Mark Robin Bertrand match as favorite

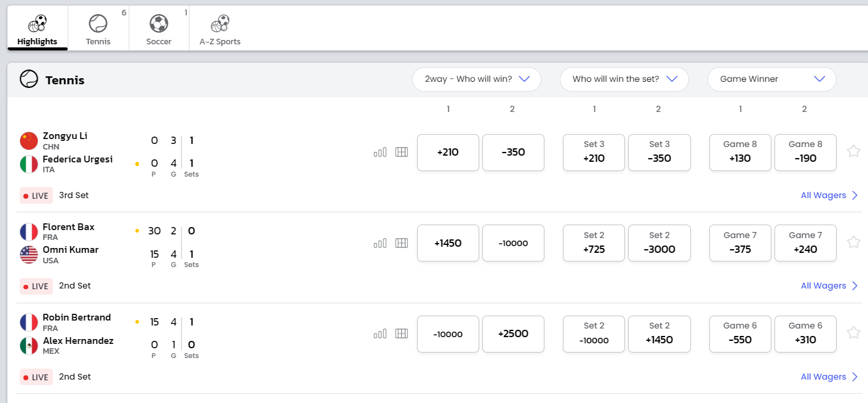click(x=853, y=333)
